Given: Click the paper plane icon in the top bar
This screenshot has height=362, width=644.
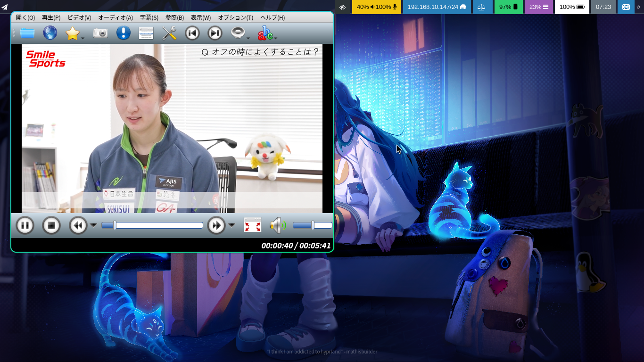Looking at the screenshot, I should (x=5, y=7).
